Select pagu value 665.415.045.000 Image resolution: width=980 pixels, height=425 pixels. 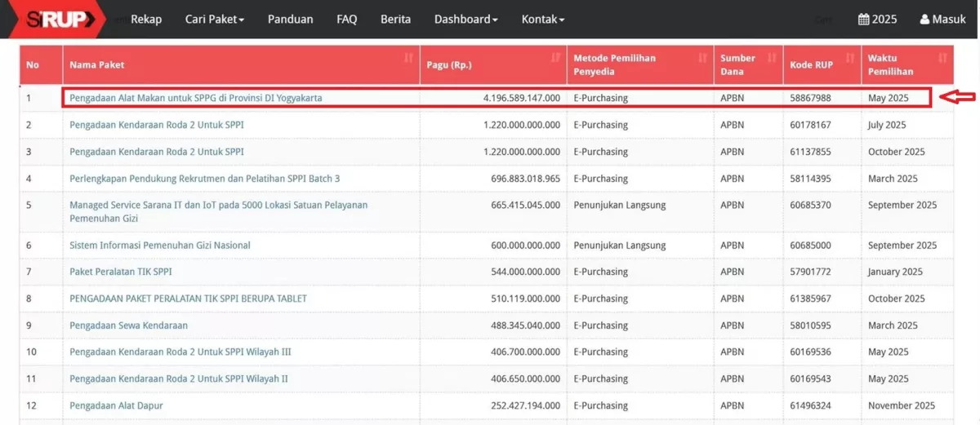pyautogui.click(x=526, y=205)
